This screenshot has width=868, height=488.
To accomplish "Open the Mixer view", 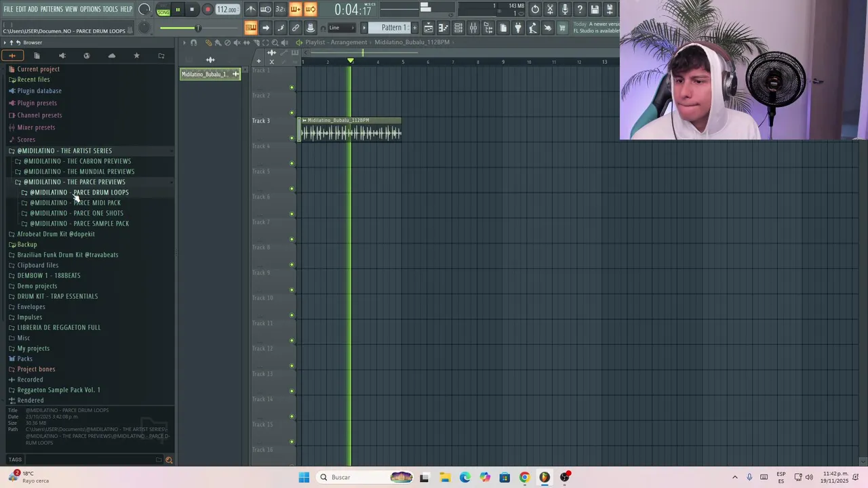I will point(473,28).
